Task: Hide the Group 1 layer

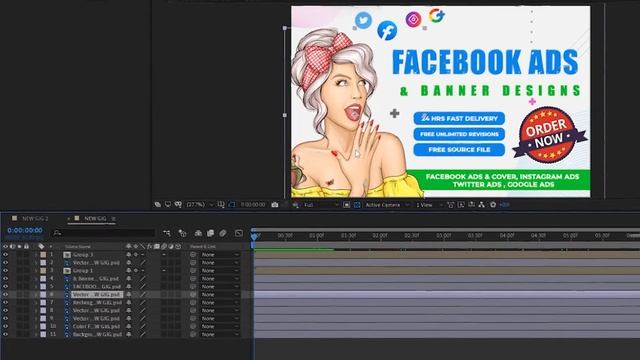Action: (6, 271)
